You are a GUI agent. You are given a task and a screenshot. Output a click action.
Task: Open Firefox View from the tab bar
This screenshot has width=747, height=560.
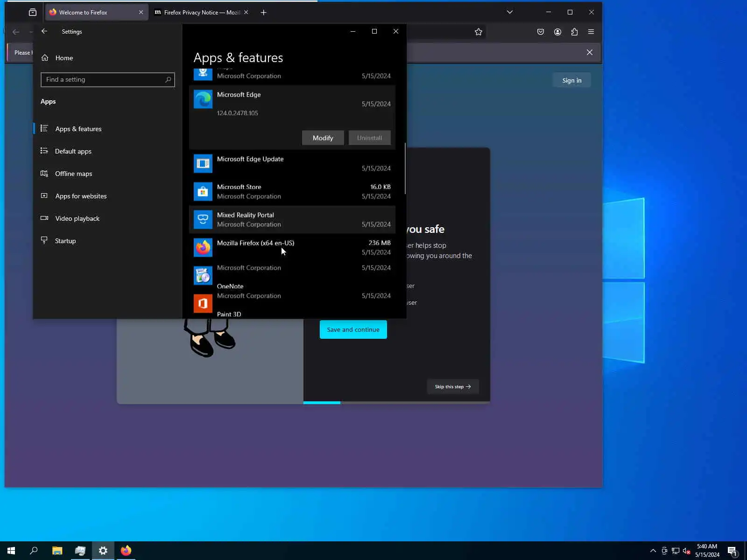click(33, 13)
